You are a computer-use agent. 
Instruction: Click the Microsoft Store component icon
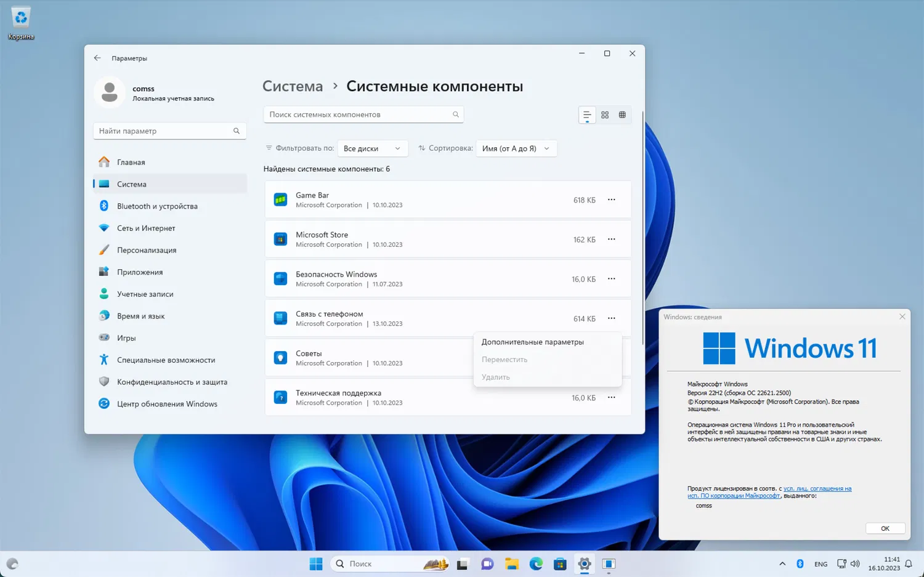click(x=280, y=239)
